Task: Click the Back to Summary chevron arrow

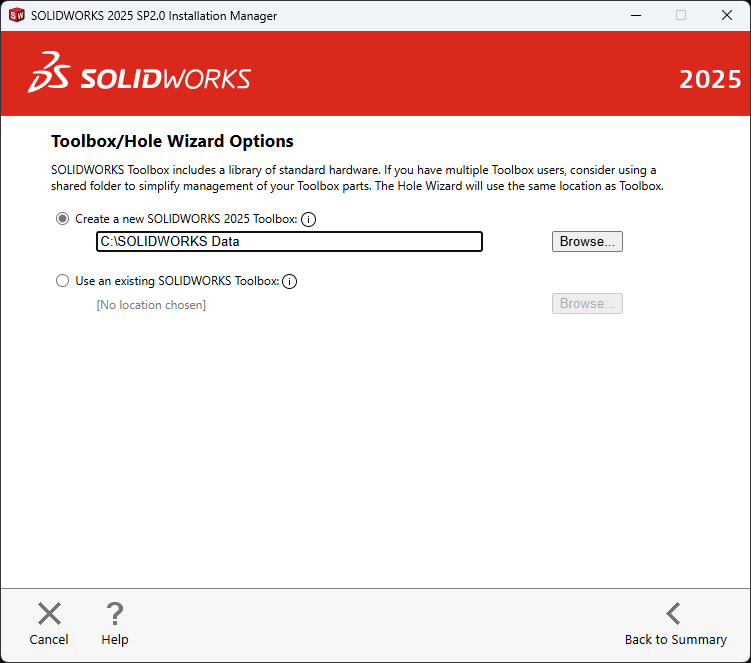Action: [x=674, y=614]
